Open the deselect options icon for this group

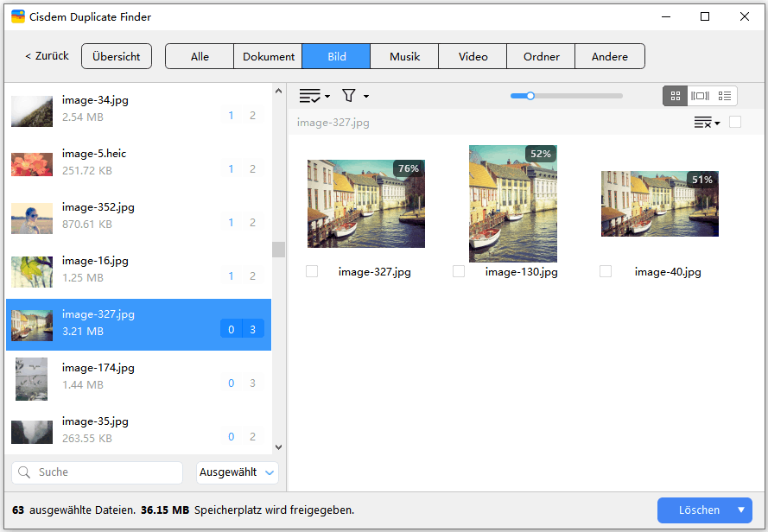coord(707,123)
